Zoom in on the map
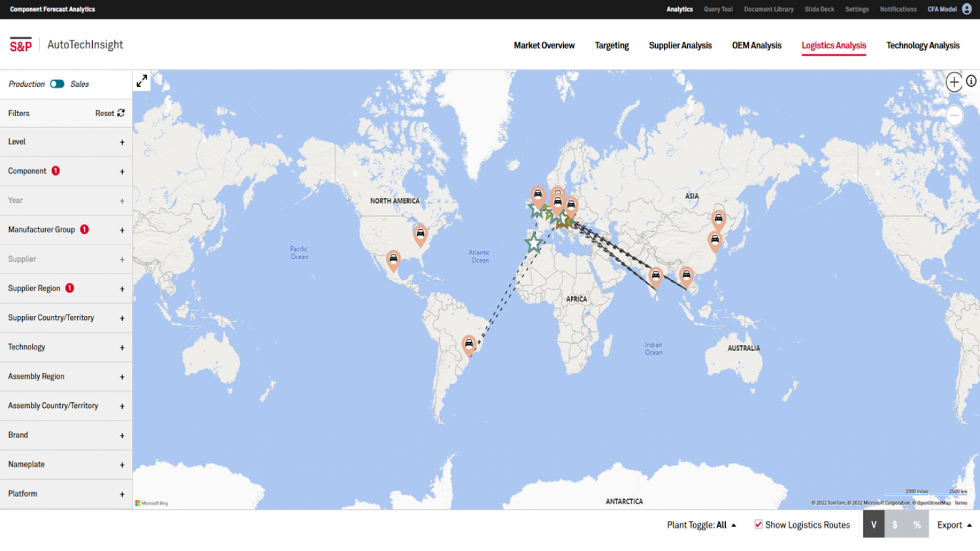The width and height of the screenshot is (980, 551). (x=954, y=82)
